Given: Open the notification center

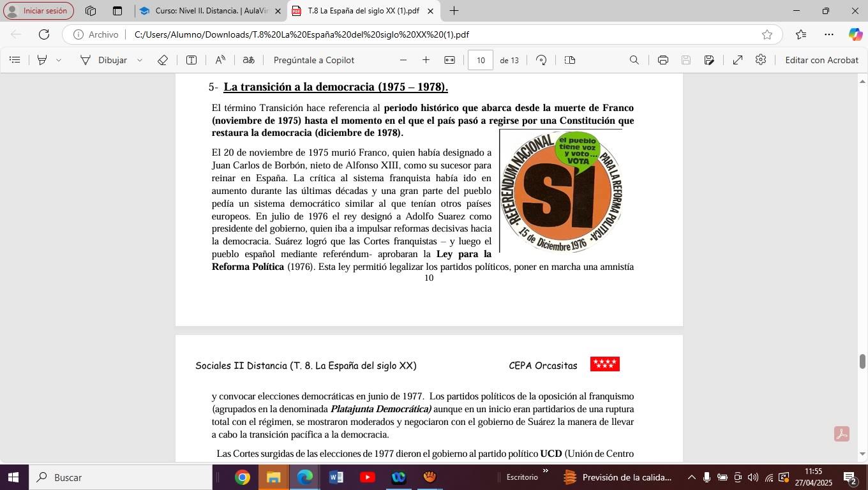Looking at the screenshot, I should pos(850,477).
